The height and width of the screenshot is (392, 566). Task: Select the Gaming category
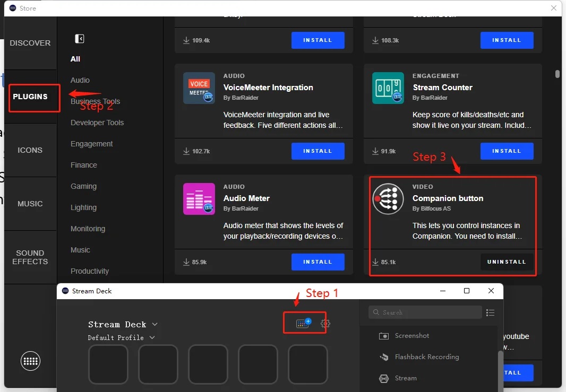tap(83, 186)
